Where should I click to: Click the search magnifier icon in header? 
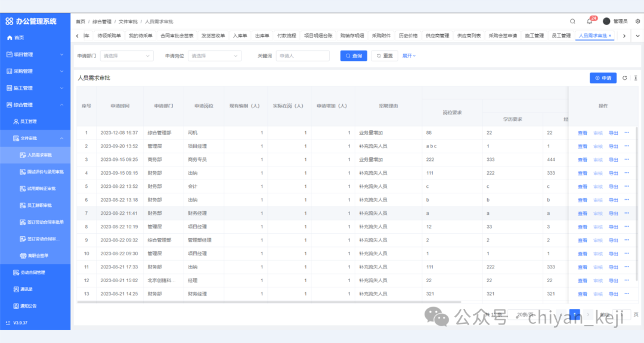[573, 21]
